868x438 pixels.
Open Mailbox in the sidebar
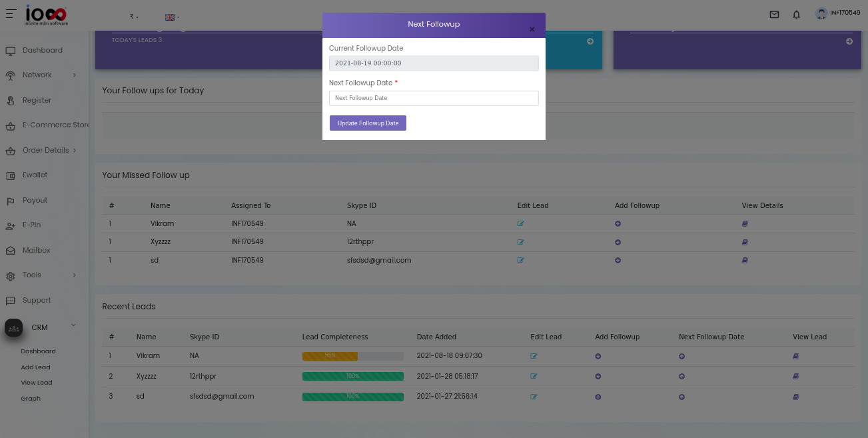36,251
